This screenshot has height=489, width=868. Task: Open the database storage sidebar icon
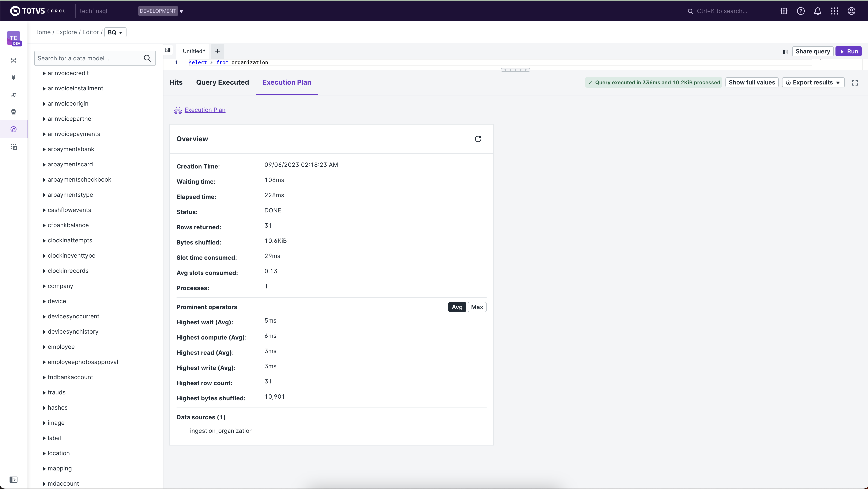click(x=14, y=112)
